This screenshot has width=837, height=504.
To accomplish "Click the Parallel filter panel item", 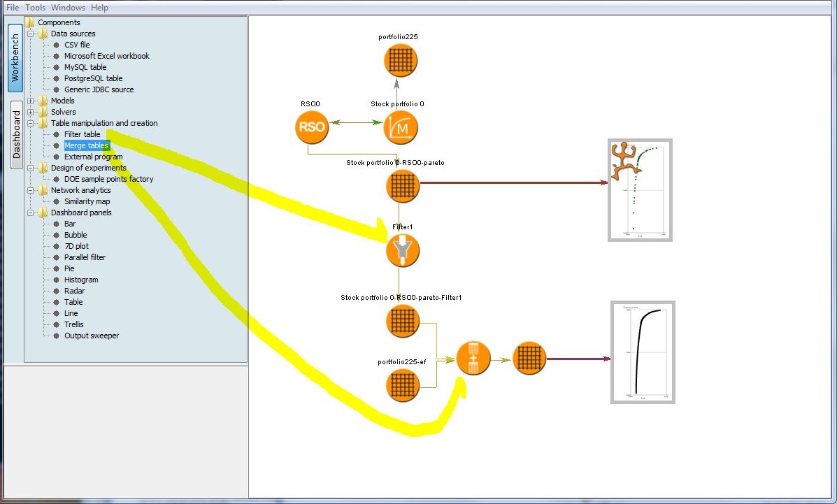I will (x=85, y=257).
